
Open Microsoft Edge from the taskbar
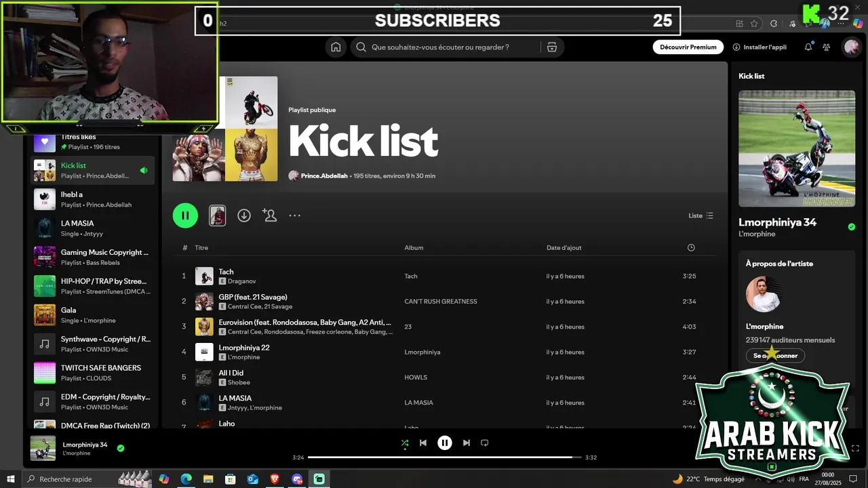[x=186, y=479]
